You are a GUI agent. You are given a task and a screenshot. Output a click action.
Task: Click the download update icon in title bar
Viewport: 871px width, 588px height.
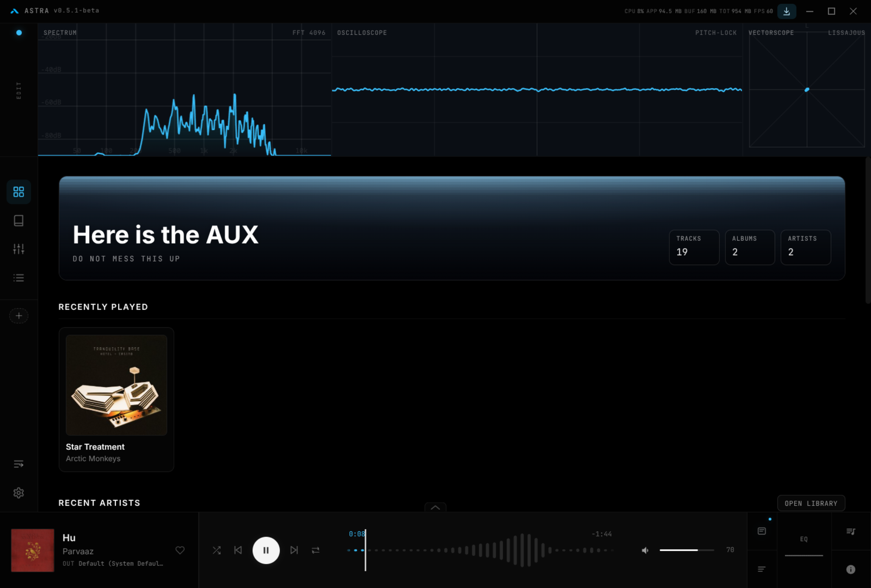pos(787,11)
